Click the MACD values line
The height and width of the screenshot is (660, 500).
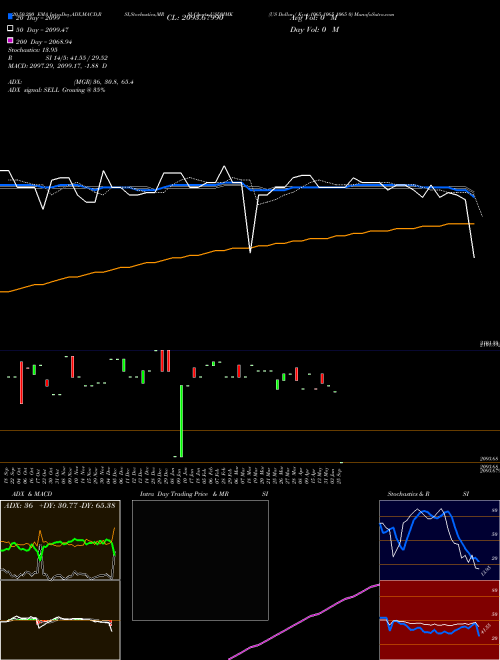click(57, 66)
